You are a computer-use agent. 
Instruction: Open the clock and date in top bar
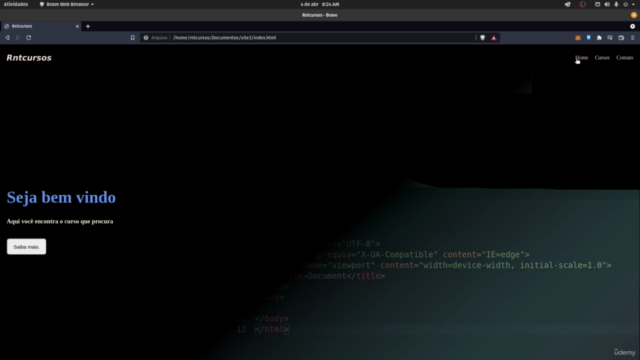[x=320, y=4]
